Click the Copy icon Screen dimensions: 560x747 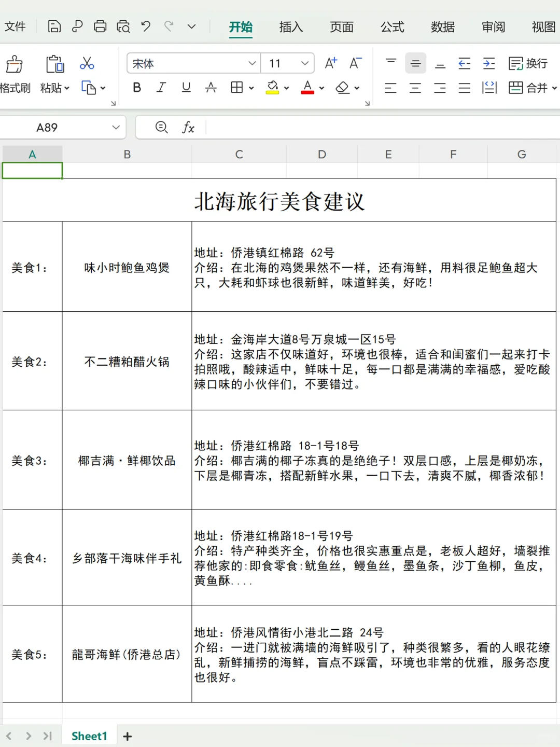(x=89, y=88)
